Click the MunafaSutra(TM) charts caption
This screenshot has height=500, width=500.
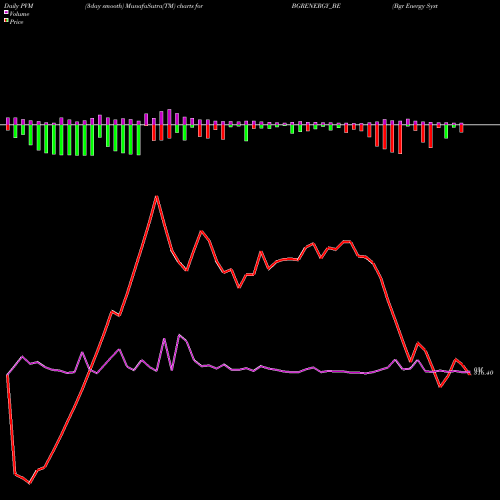click(x=144, y=6)
